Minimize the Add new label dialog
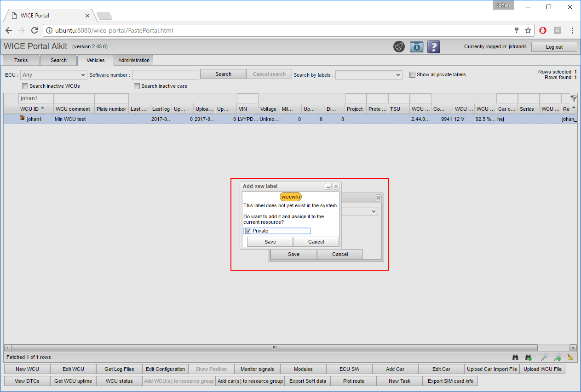The height and width of the screenshot is (392, 581). [328, 186]
